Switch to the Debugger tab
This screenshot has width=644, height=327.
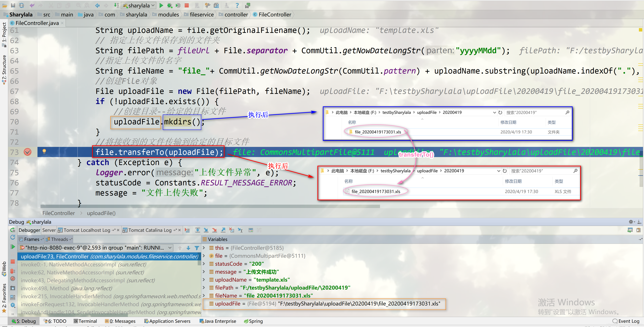[x=29, y=230]
